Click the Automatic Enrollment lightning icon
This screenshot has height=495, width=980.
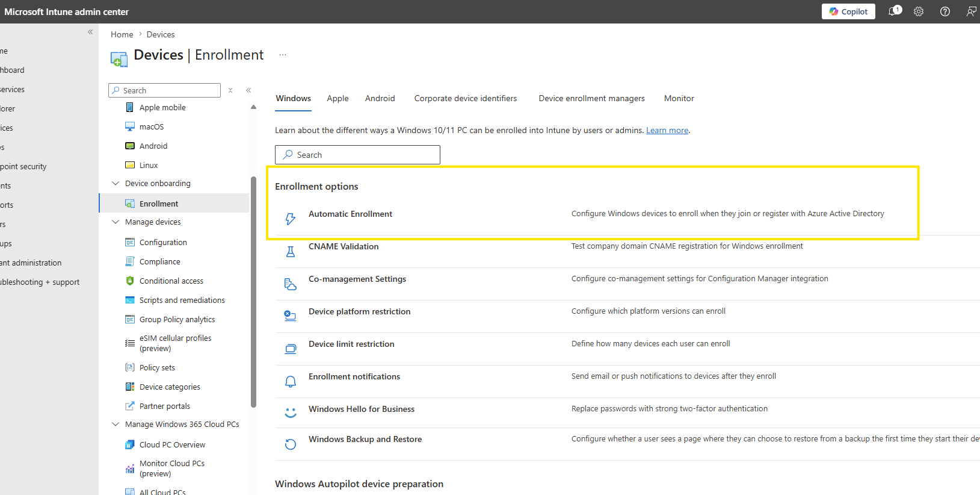[x=291, y=219]
